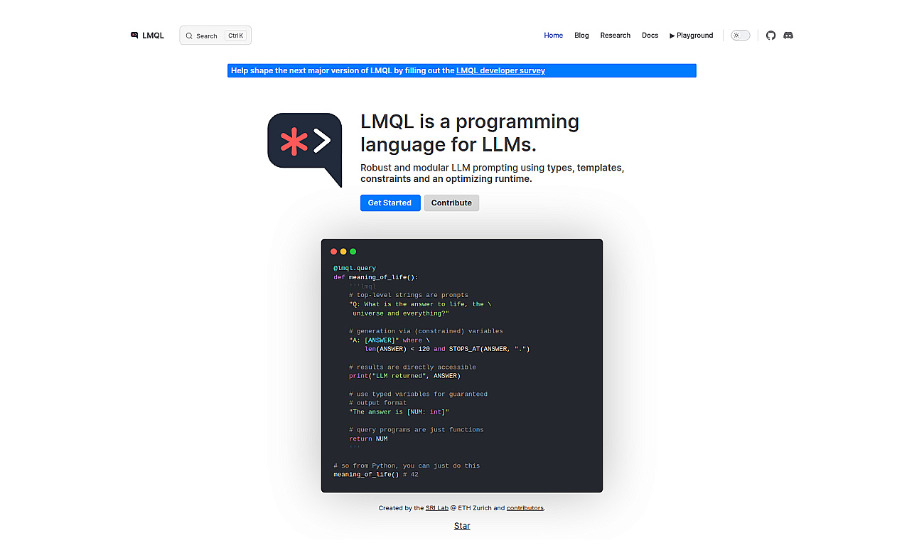Go to the Home page
This screenshot has width=924, height=560.
[x=553, y=36]
